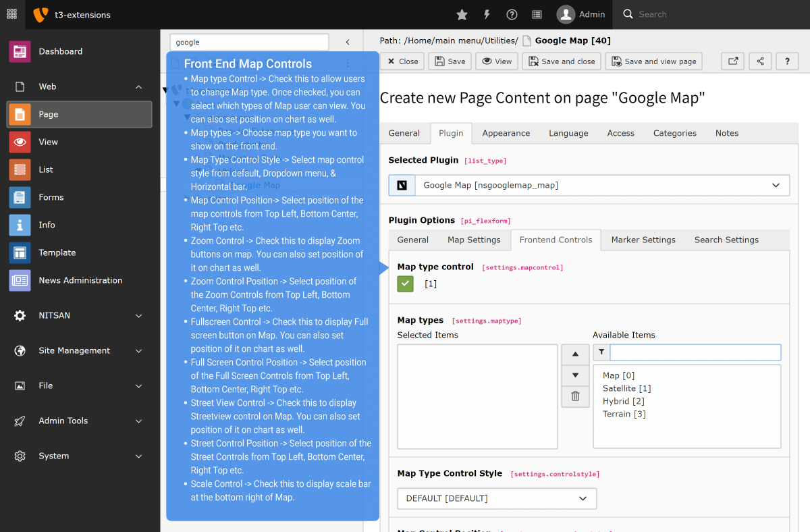Open the List module

[x=80, y=169]
